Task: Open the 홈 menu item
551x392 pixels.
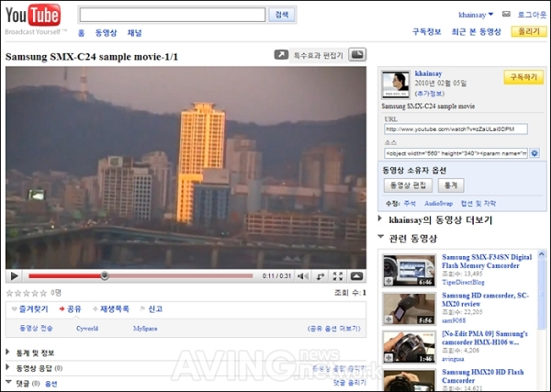Action: (x=81, y=33)
